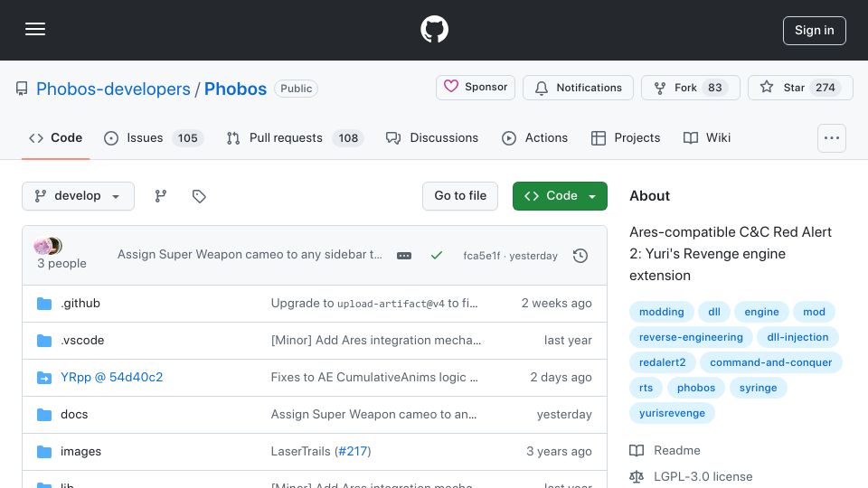Click the repository book icon beside Phobos-developers
Image resolution: width=868 pixels, height=488 pixels.
(x=22, y=89)
